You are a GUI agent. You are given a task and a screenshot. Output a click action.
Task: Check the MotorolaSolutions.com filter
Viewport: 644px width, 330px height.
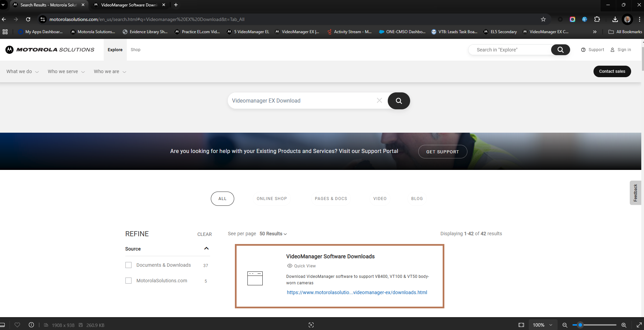click(128, 281)
